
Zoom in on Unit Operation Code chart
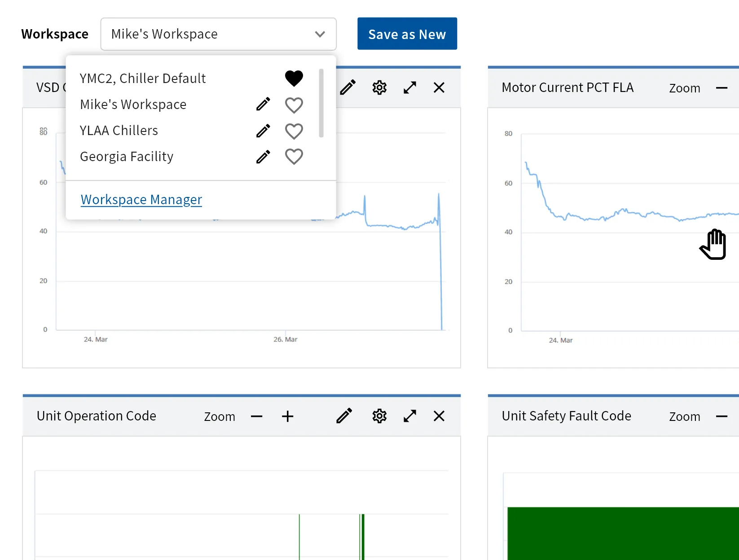click(x=287, y=416)
